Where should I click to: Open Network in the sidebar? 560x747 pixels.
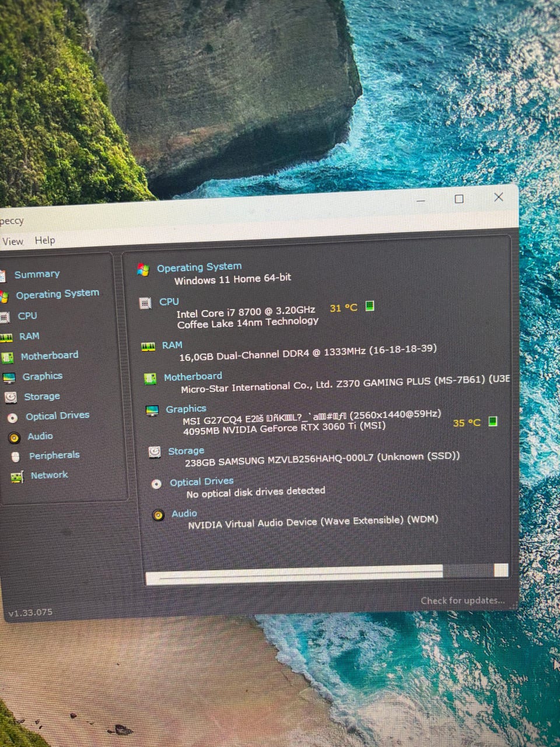49,475
